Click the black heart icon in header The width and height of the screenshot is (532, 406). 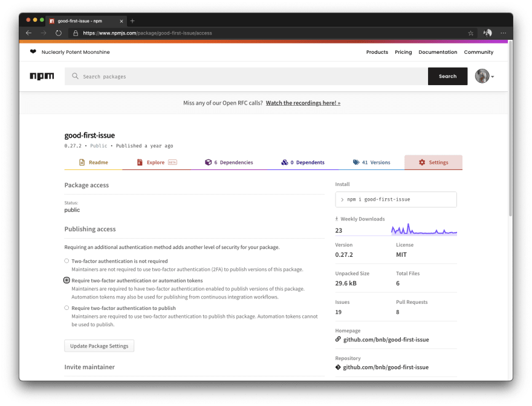click(x=33, y=51)
